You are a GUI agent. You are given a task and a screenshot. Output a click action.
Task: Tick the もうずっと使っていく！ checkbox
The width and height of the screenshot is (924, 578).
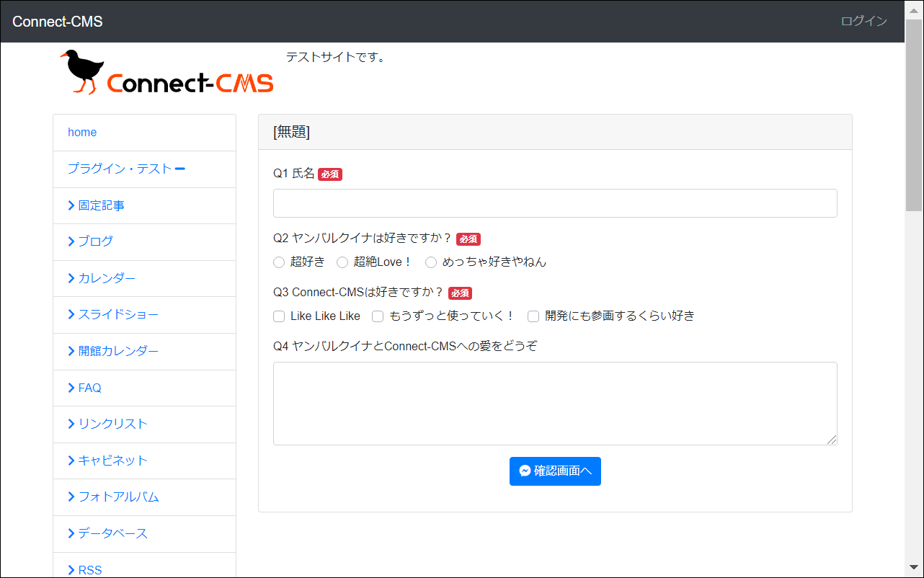coord(378,316)
